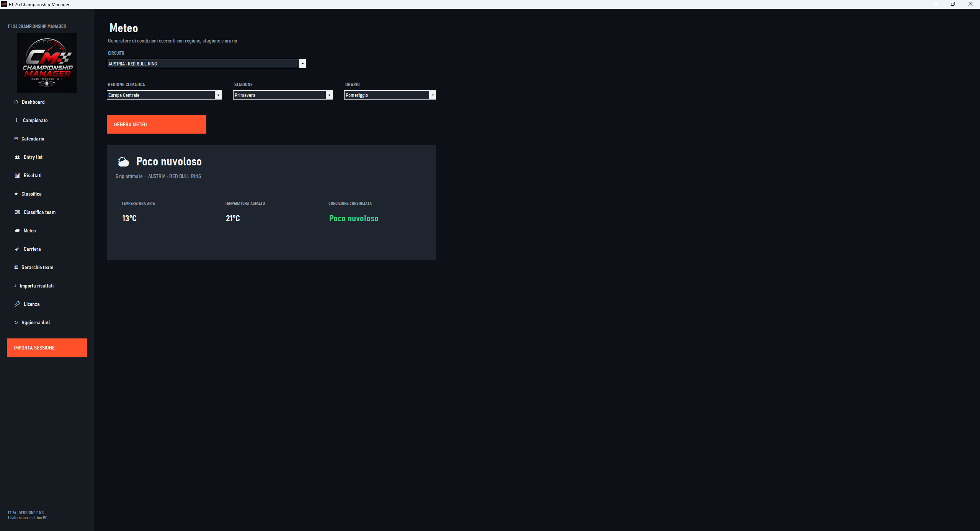This screenshot has width=980, height=531.
Task: Click the Championship Manager logo image
Action: [x=47, y=63]
